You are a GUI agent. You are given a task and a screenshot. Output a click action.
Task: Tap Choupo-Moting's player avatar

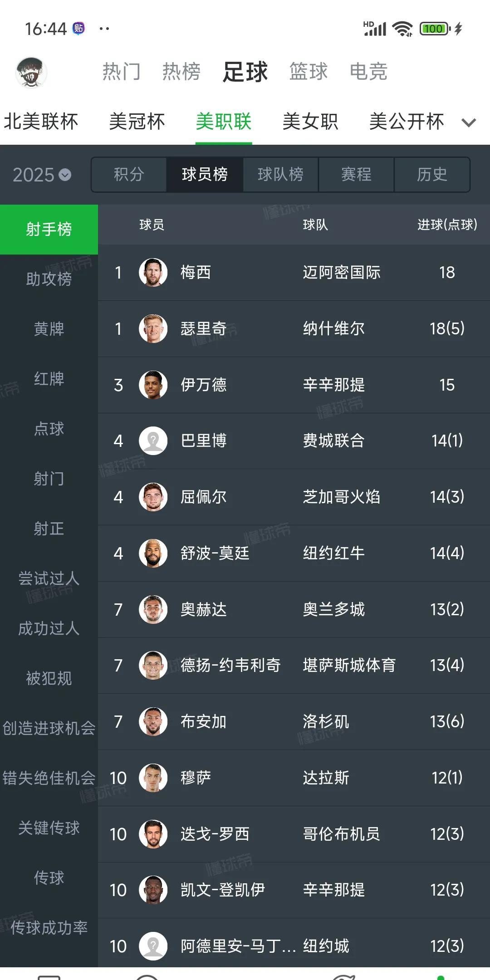point(153,553)
